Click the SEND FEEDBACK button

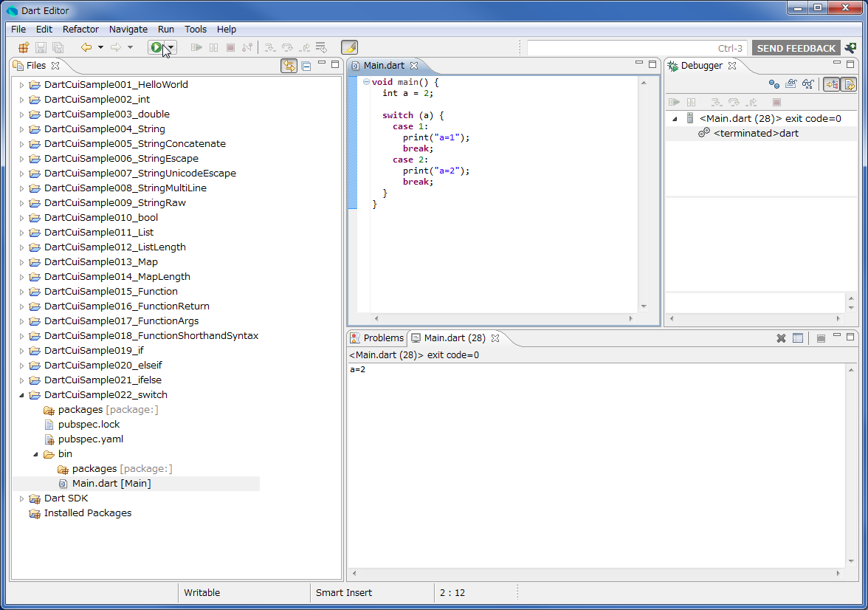tap(796, 48)
